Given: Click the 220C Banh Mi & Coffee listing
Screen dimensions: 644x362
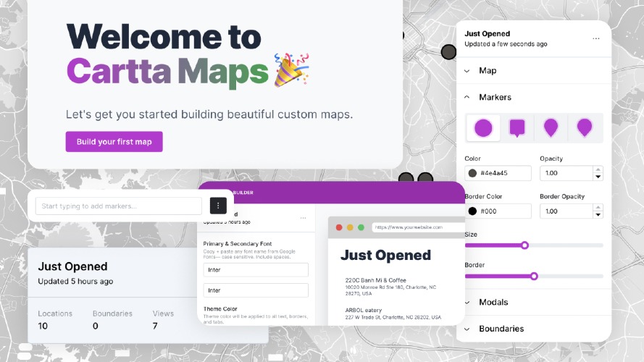Looking at the screenshot, I should [390, 287].
